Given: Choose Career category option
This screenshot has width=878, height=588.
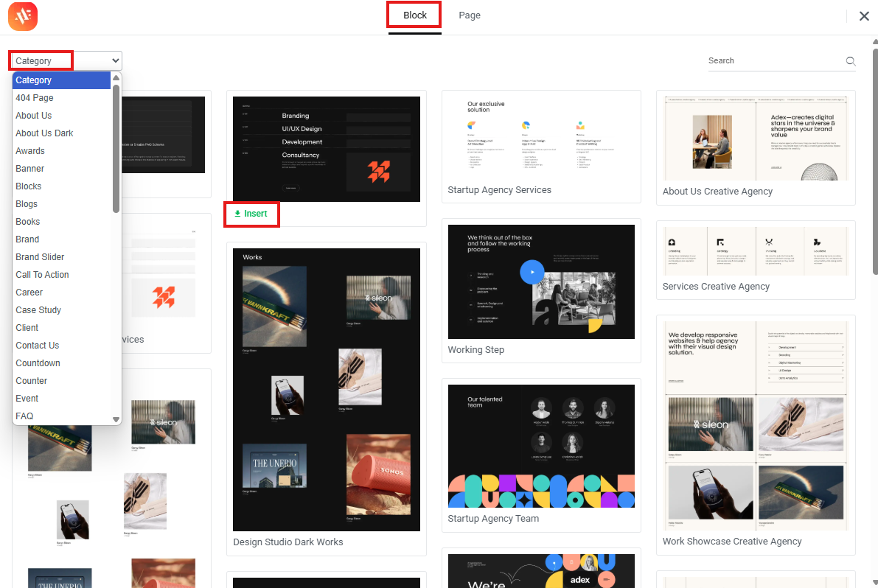Looking at the screenshot, I should click(x=62, y=293).
